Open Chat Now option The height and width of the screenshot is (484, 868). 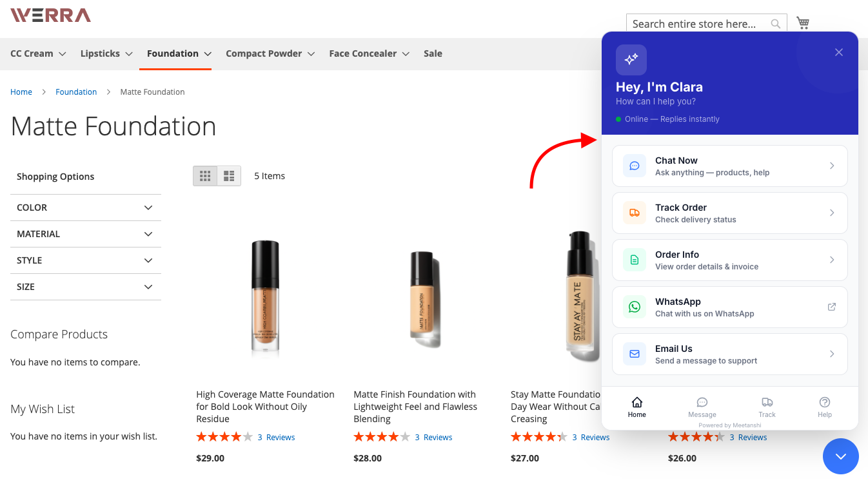point(729,166)
